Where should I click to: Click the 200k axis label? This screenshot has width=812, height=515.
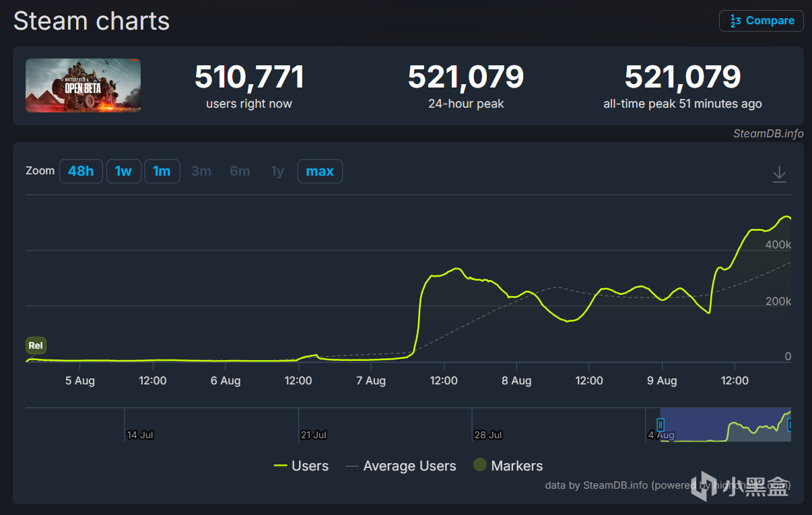778,301
